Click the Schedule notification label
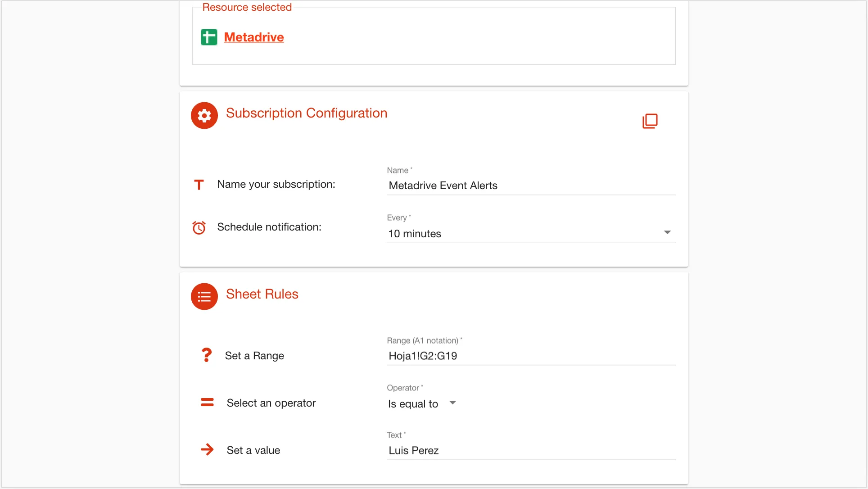 click(269, 227)
